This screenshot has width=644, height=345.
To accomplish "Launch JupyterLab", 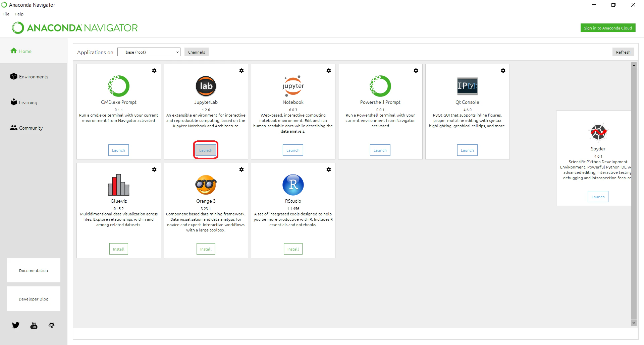I will [x=206, y=150].
